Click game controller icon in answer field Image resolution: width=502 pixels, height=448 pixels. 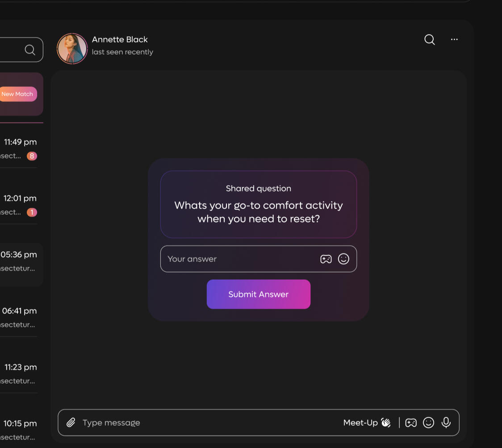pos(326,259)
